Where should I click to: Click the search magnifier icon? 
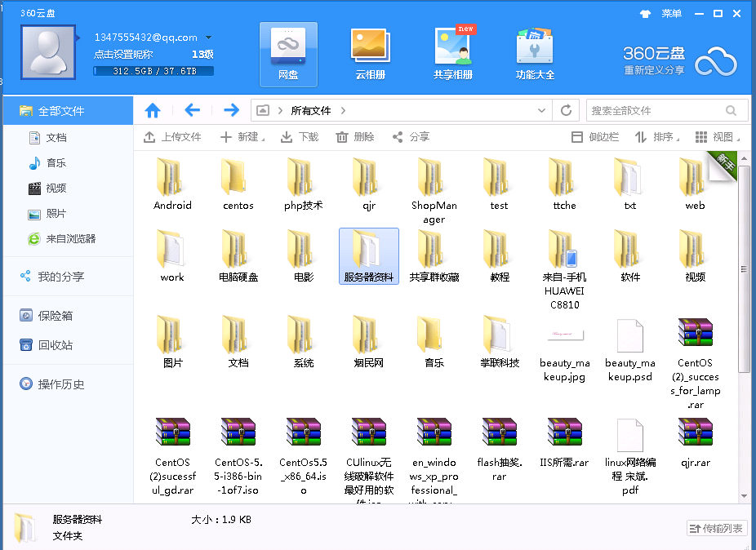point(731,110)
